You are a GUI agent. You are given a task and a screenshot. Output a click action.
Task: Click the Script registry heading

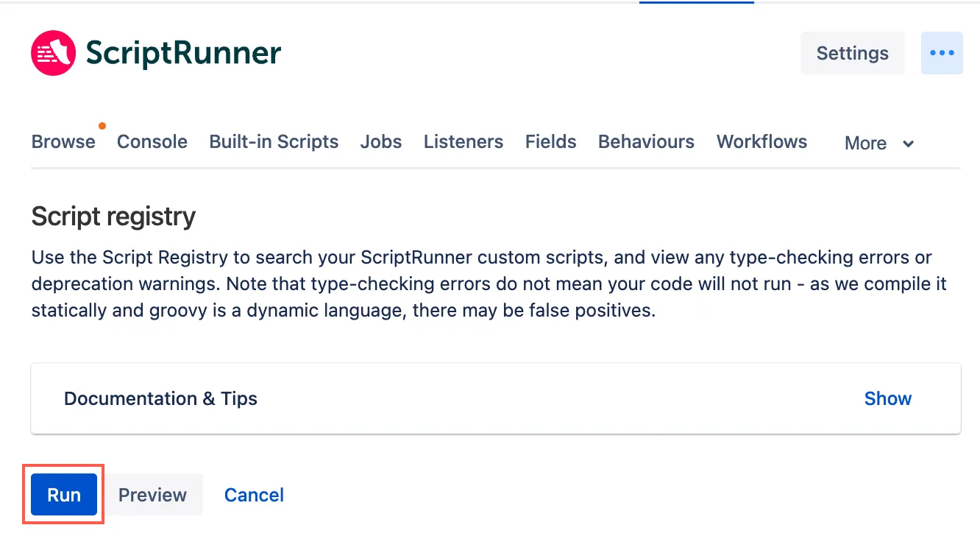(113, 216)
